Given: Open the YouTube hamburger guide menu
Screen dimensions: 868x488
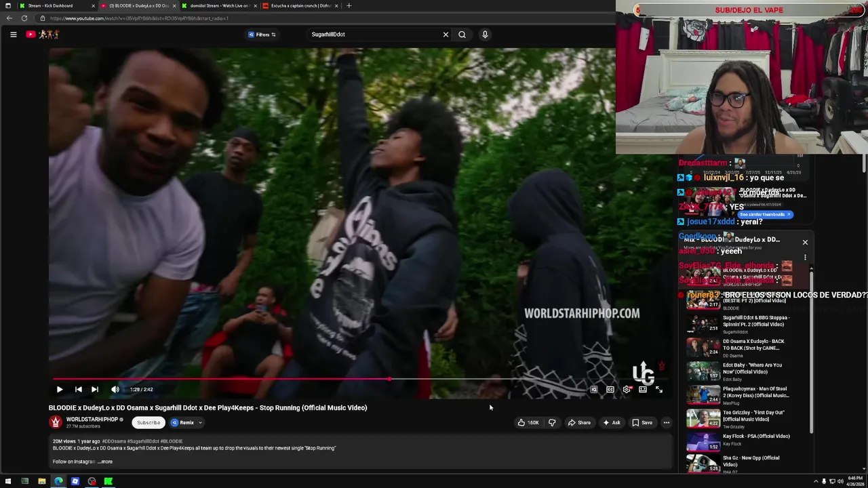Looking at the screenshot, I should point(13,35).
